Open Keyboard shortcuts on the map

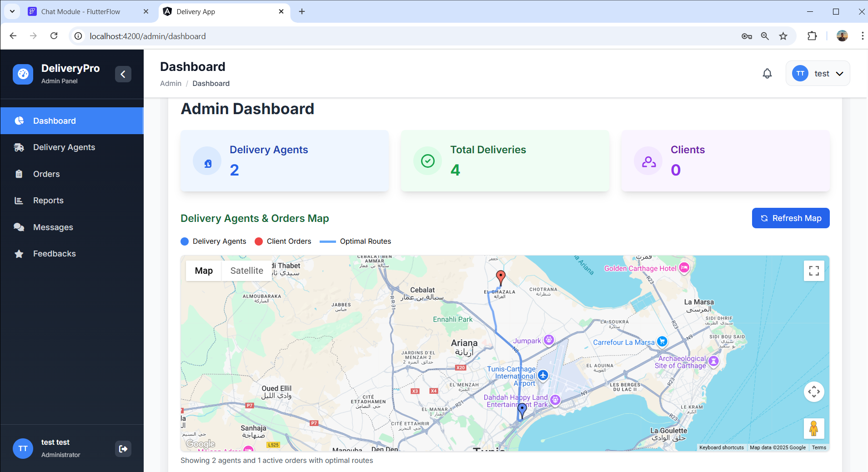[721, 447]
